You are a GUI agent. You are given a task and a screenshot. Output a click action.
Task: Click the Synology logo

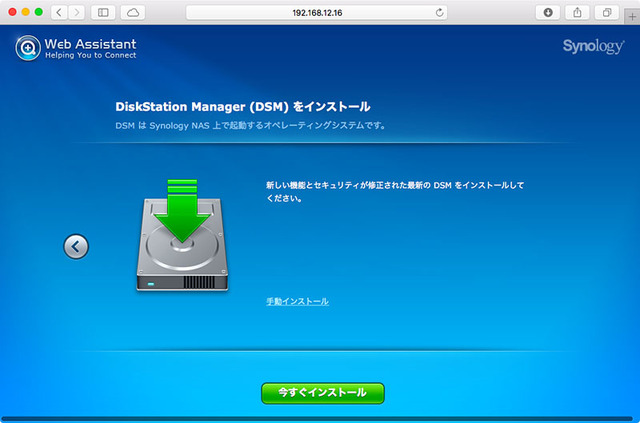click(594, 47)
